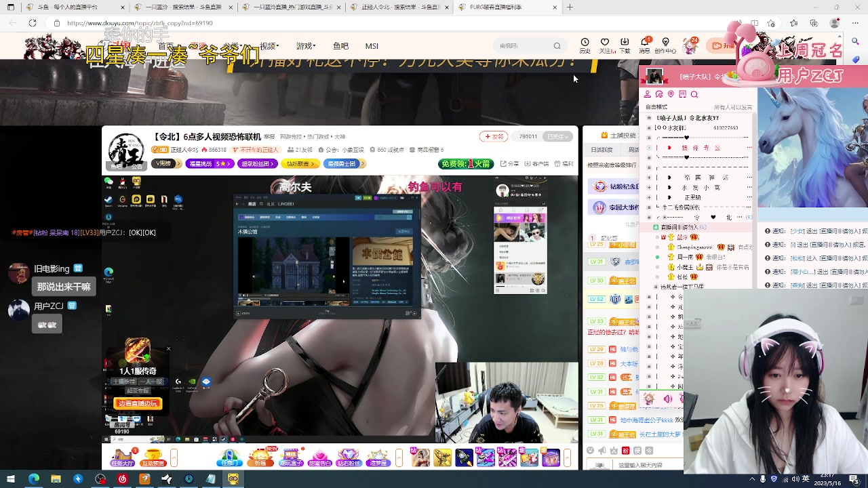Open the V周榜 weekly ranking pill
This screenshot has height=488, width=868.
point(167,163)
